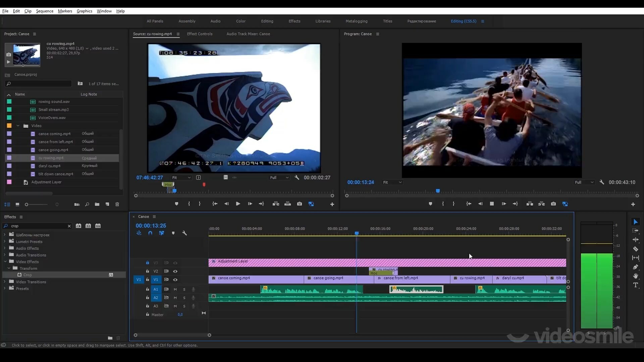
Task: Select the Type tool
Action: tap(635, 285)
